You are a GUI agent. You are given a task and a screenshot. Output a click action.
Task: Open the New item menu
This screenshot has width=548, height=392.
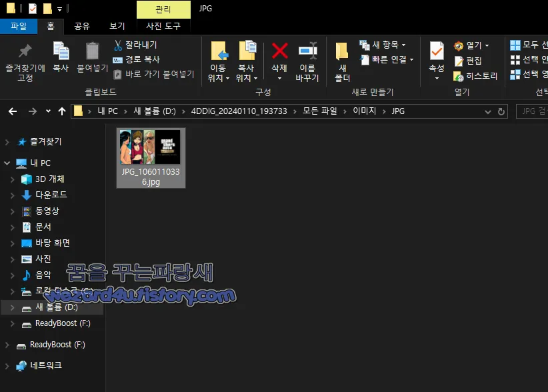click(383, 45)
